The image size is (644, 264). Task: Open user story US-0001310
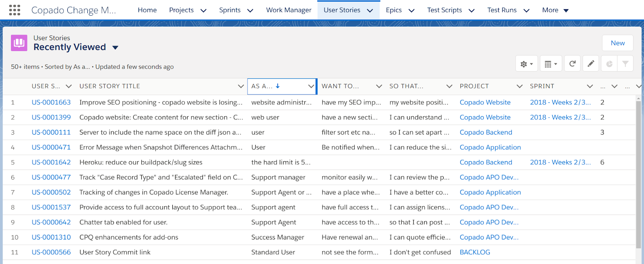click(51, 237)
